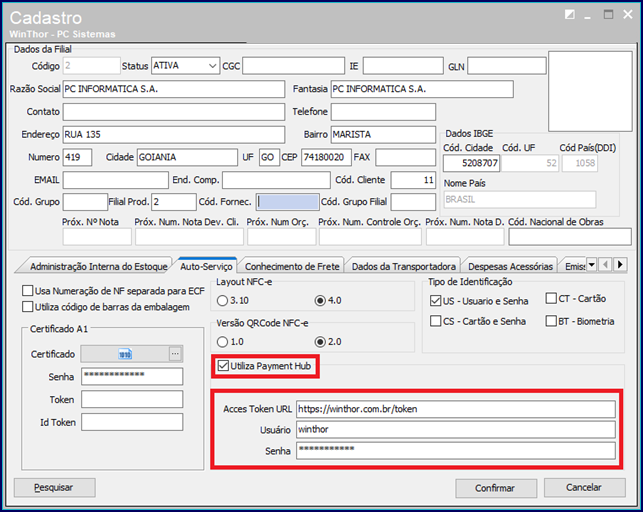Click the Contato input field
This screenshot has width=643, height=512.
pos(174,112)
